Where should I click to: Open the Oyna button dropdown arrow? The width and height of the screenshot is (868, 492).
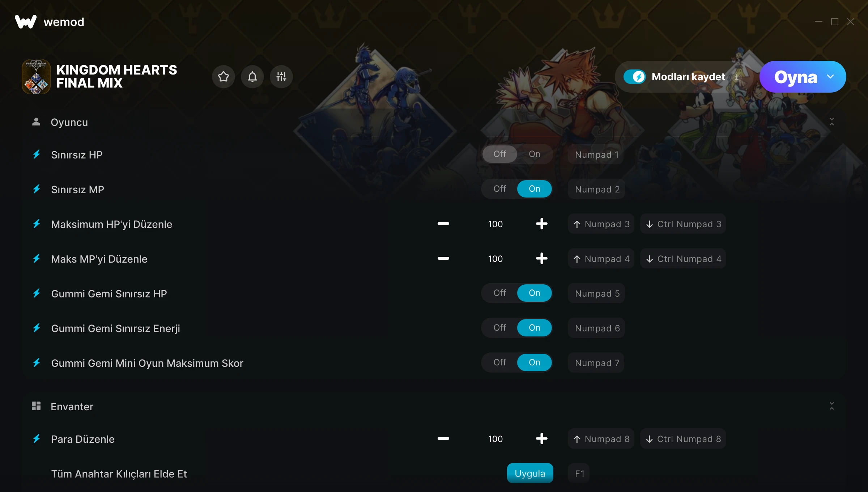[830, 77]
